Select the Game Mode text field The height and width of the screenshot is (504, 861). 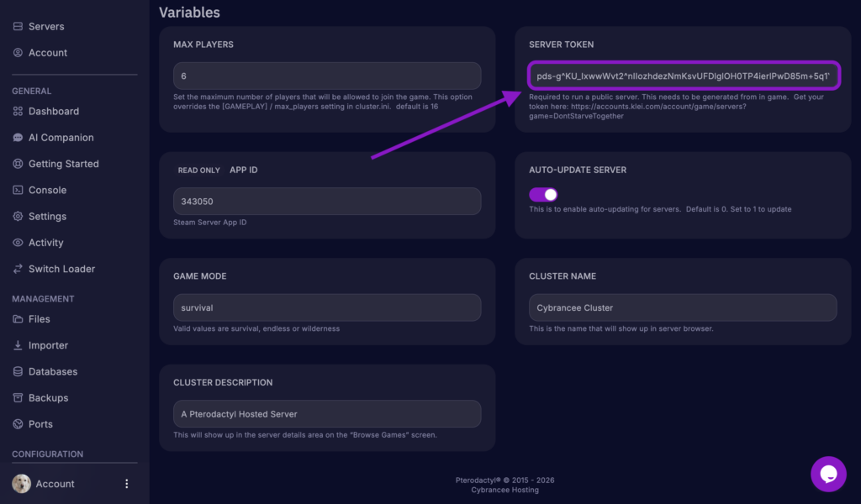pyautogui.click(x=326, y=307)
